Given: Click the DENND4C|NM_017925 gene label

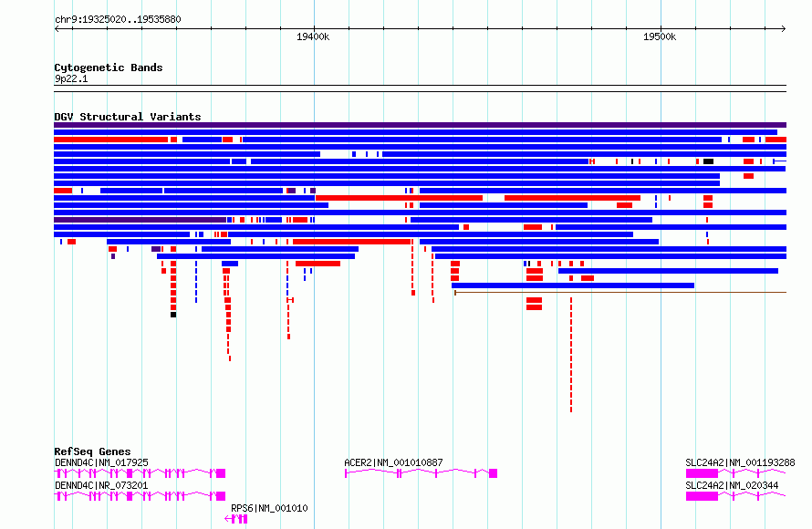Looking at the screenshot, I should [x=101, y=462].
